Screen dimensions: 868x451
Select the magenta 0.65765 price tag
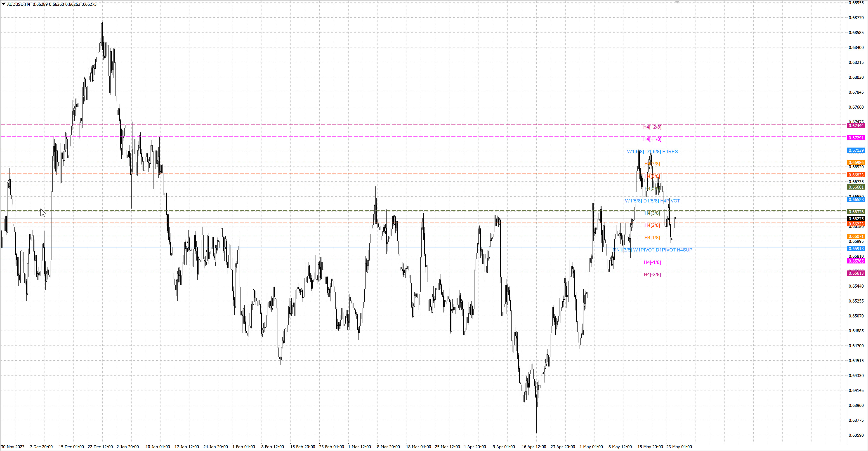[856, 261]
